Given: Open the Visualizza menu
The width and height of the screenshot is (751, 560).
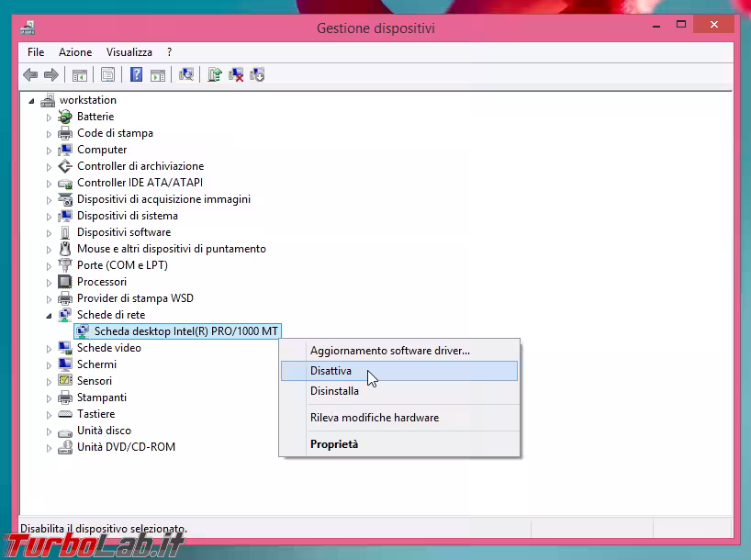Looking at the screenshot, I should 129,52.
